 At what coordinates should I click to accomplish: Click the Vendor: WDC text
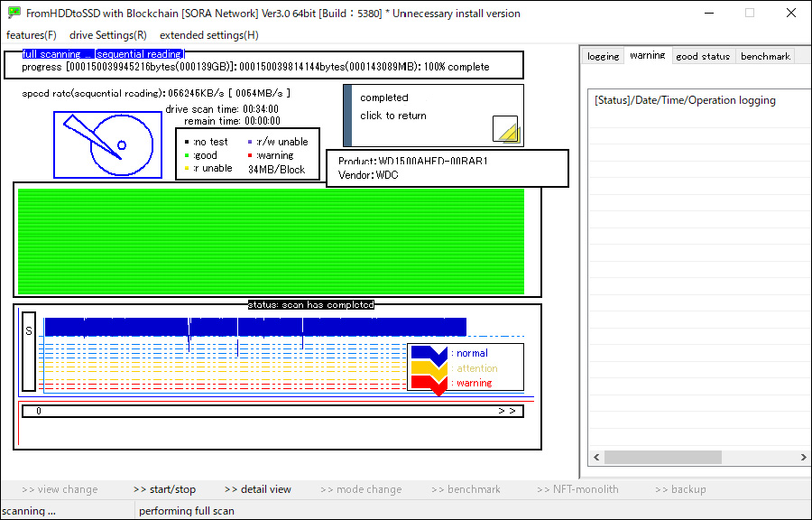(368, 175)
